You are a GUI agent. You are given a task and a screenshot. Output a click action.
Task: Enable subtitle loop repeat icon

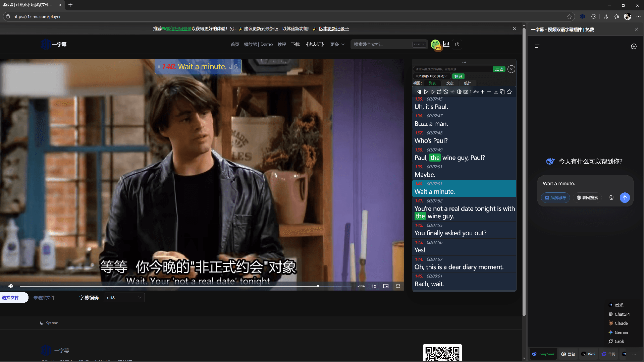pyautogui.click(x=439, y=92)
